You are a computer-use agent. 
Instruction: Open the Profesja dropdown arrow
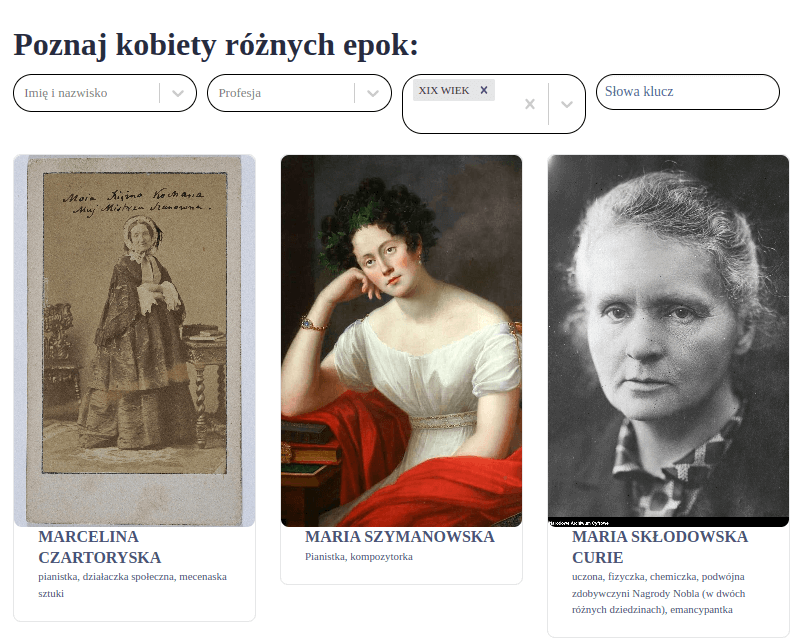point(373,93)
